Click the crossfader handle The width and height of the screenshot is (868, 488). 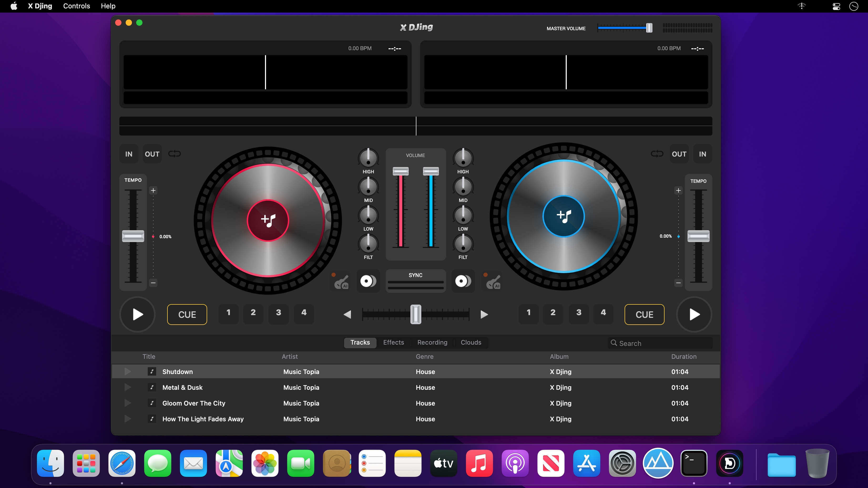415,314
